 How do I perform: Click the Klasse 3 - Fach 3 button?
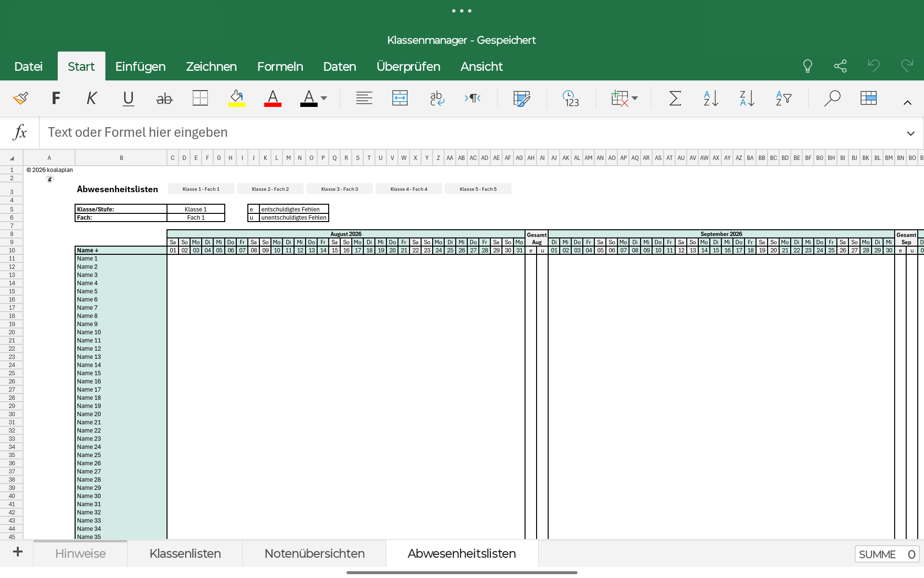[x=339, y=189]
